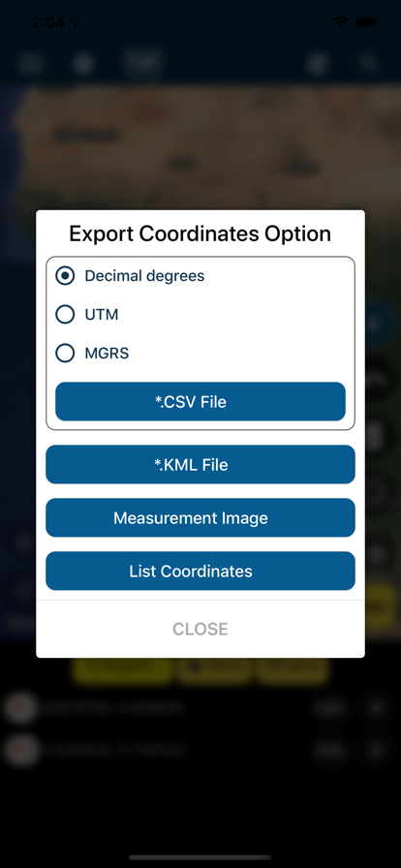This screenshot has height=868, width=401.
Task: Tap the Measurement Image button
Action: pyautogui.click(x=200, y=517)
